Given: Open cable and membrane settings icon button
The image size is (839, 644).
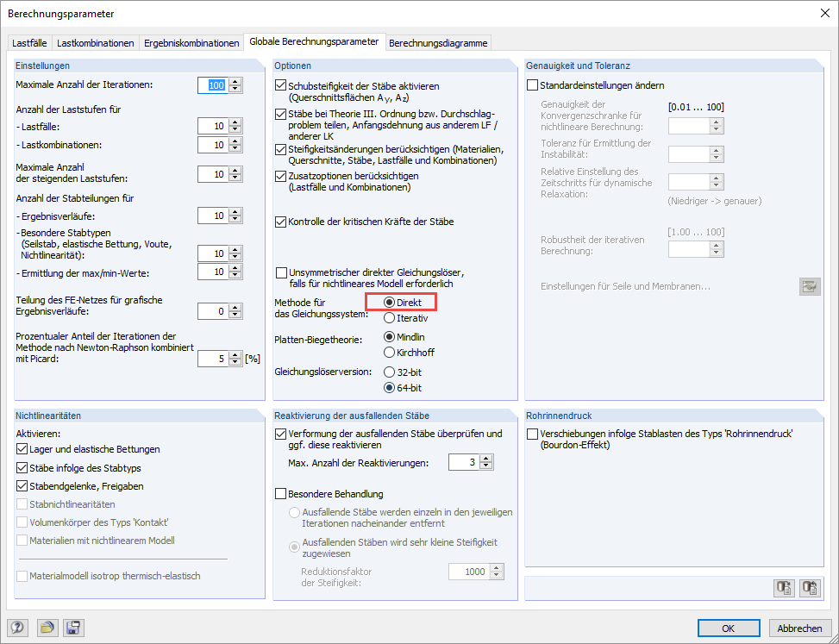Looking at the screenshot, I should click(x=810, y=286).
